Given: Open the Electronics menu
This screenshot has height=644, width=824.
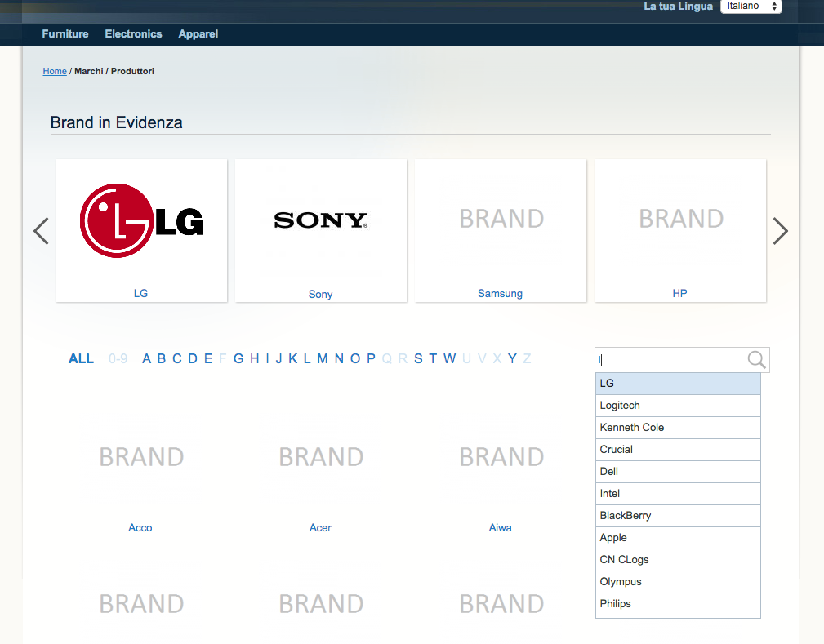Looking at the screenshot, I should pyautogui.click(x=133, y=34).
